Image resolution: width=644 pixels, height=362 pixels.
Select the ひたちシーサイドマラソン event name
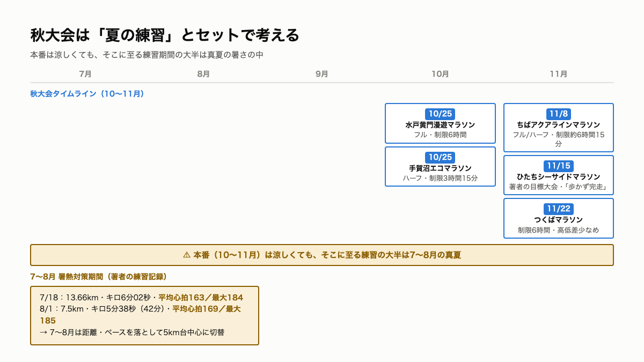pyautogui.click(x=559, y=177)
